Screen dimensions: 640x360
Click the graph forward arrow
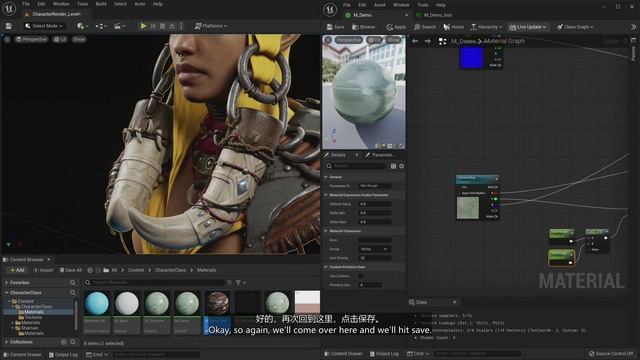pos(427,41)
